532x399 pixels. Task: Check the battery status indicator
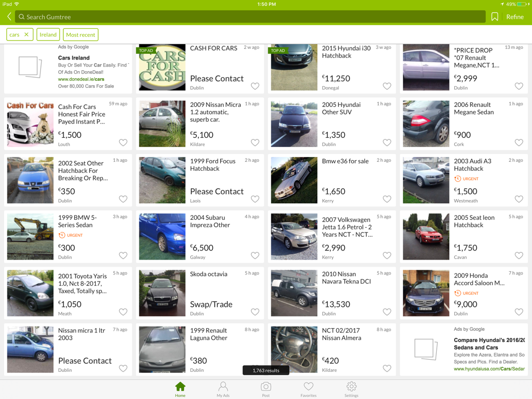click(518, 4)
